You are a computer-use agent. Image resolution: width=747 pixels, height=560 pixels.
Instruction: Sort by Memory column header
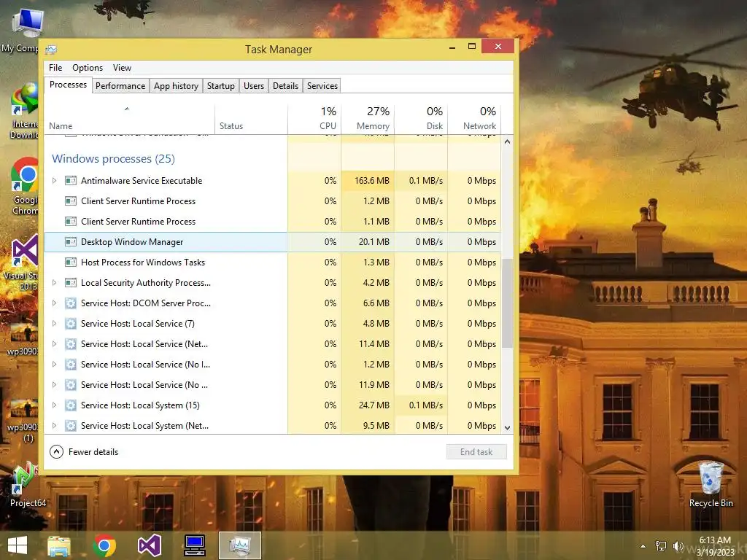(x=368, y=118)
